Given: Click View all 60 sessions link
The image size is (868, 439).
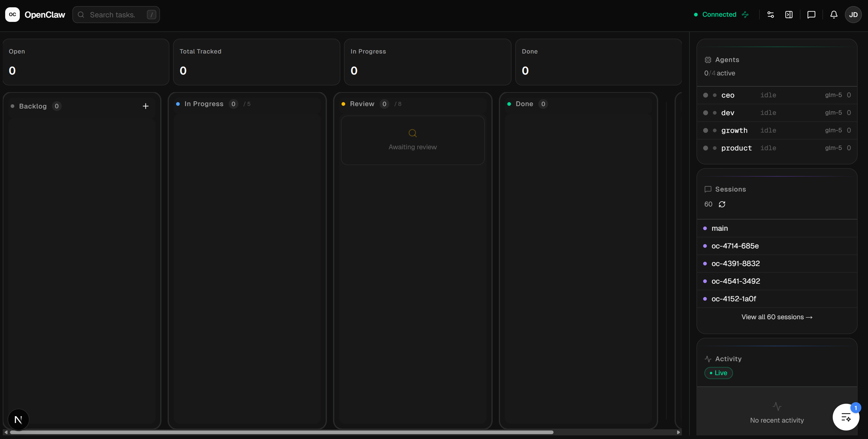Looking at the screenshot, I should [776, 317].
